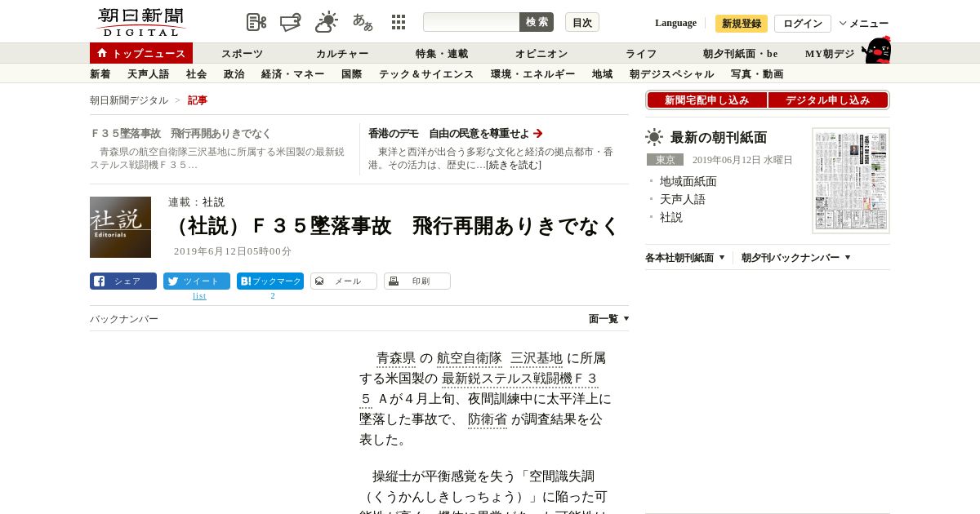
Task: Open 政治 in the sub navigation
Action: (x=234, y=74)
